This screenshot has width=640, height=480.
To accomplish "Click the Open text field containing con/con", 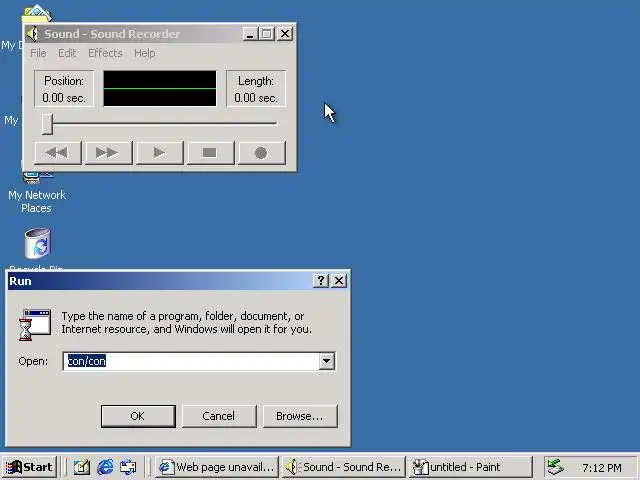I will pyautogui.click(x=191, y=361).
